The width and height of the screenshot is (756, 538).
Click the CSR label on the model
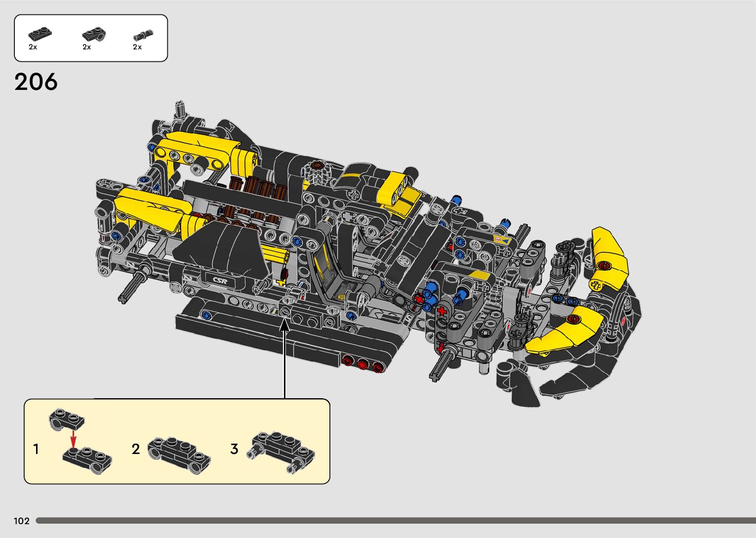[220, 280]
